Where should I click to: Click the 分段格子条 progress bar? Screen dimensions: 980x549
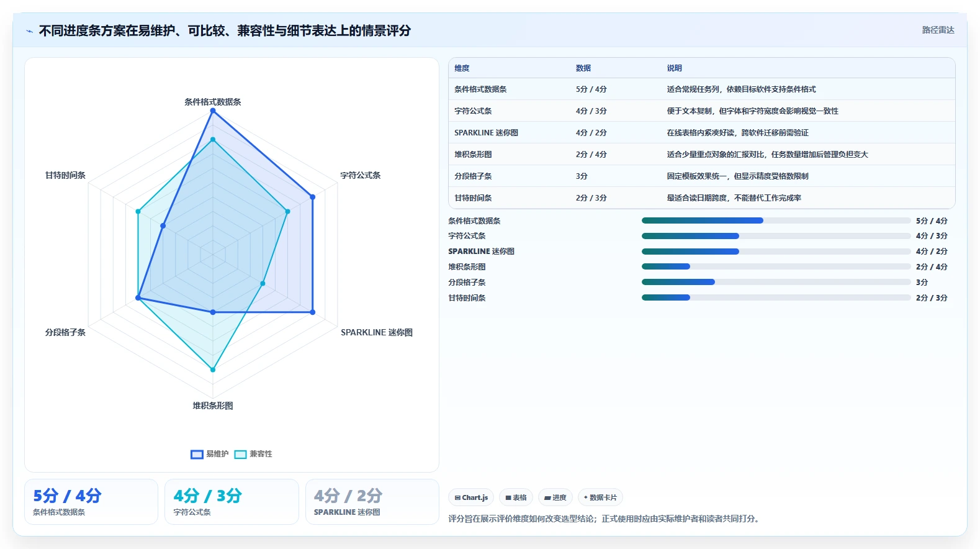coord(776,282)
